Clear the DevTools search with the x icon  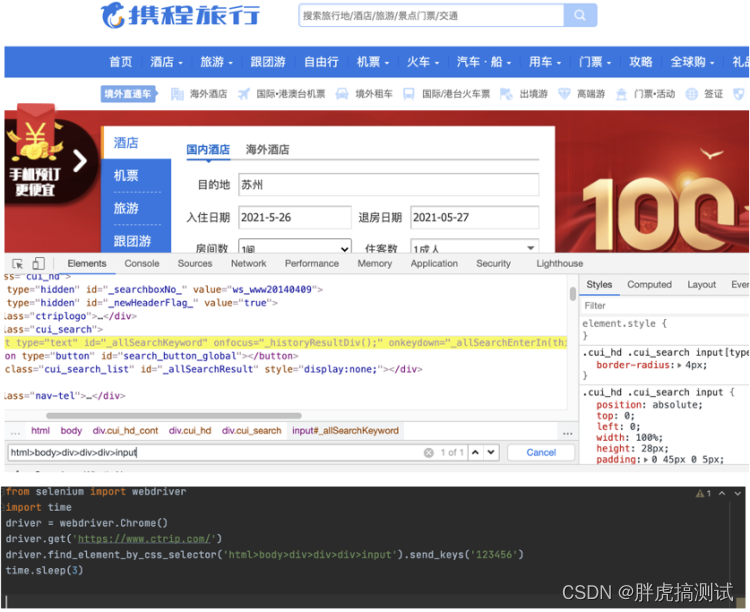point(429,453)
